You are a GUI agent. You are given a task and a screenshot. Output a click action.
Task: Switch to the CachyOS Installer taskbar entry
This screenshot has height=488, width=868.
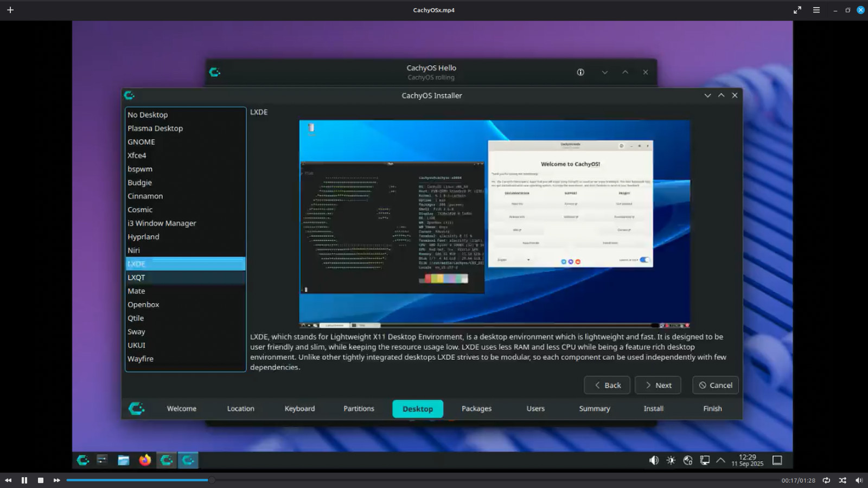(x=188, y=460)
